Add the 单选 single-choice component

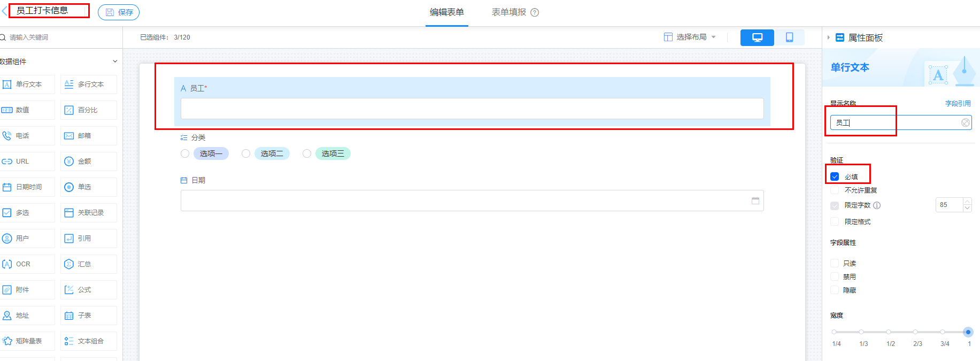(89, 187)
